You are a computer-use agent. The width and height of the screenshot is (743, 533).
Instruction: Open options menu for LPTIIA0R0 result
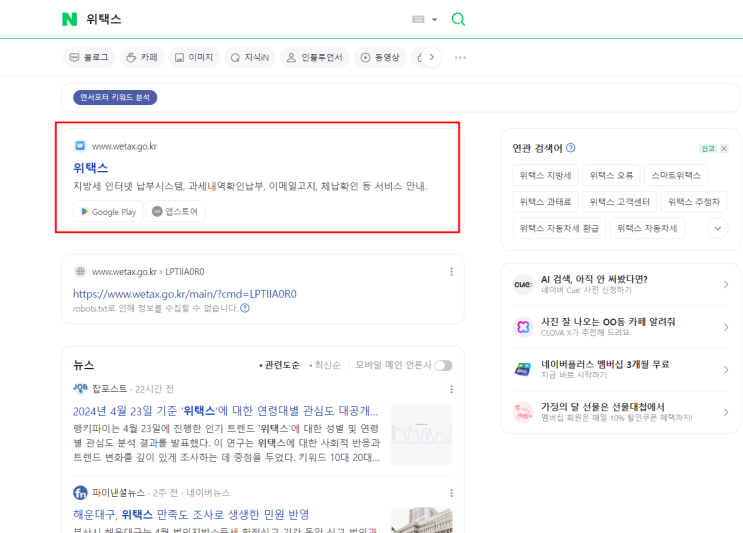451,271
